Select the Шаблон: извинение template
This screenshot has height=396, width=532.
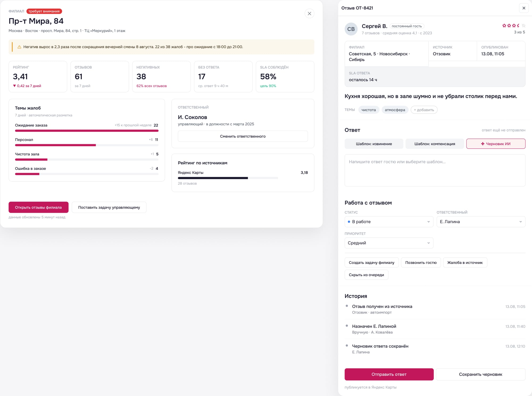[374, 144]
